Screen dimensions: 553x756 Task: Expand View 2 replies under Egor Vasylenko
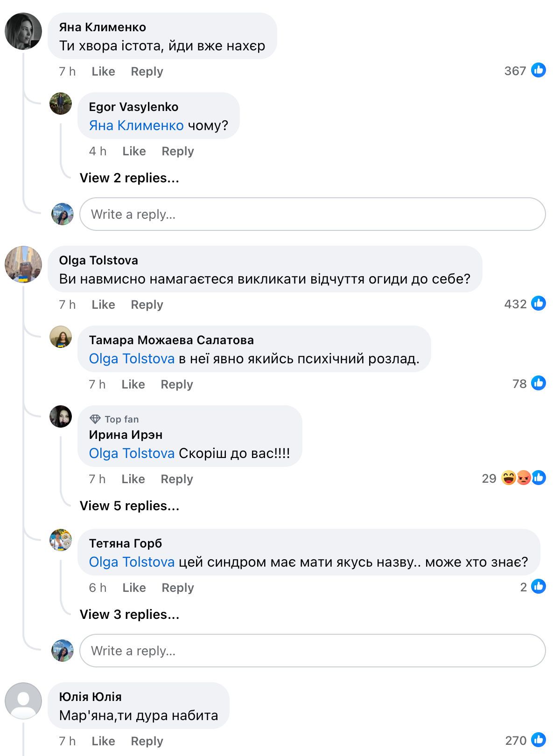[129, 178]
